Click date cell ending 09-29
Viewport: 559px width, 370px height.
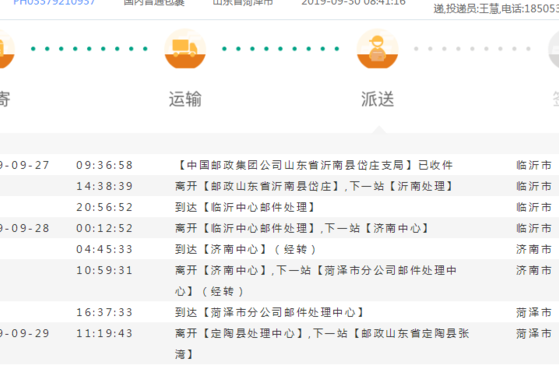pos(24,334)
